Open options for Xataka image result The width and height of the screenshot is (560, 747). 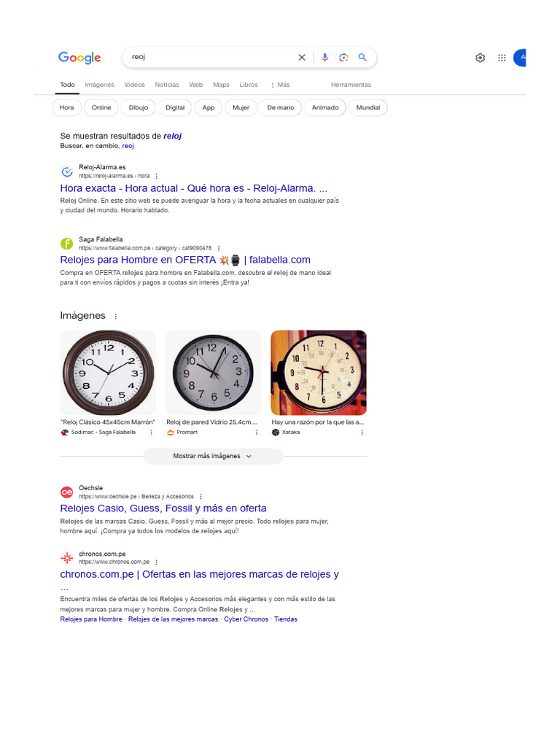coord(362,433)
